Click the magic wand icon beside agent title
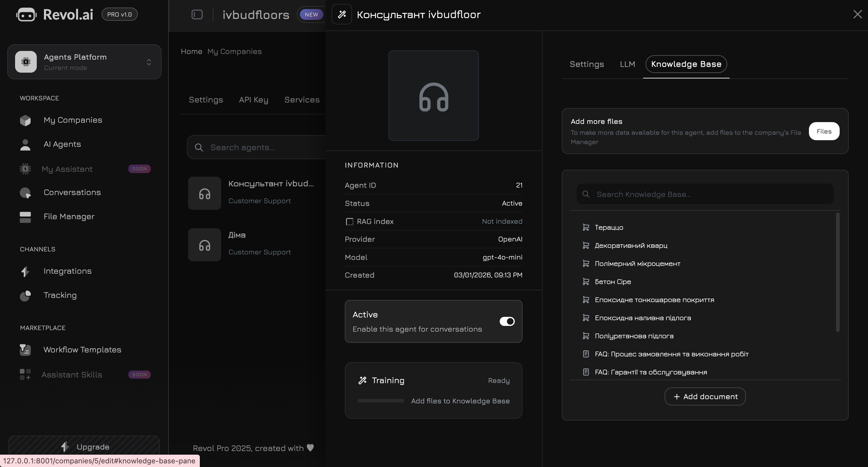 tap(342, 14)
